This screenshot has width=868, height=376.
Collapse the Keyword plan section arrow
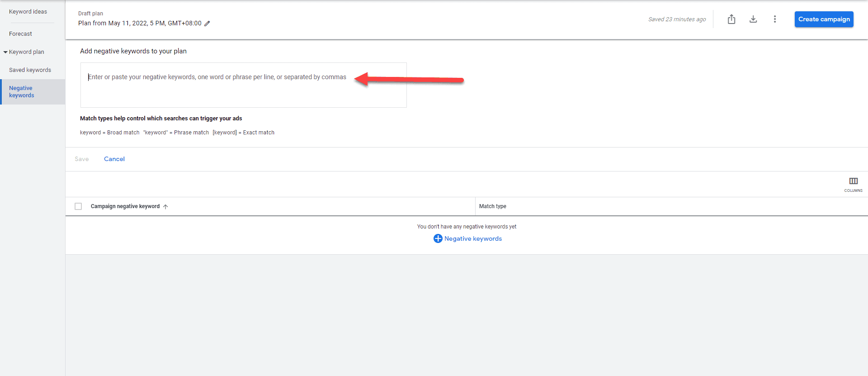(x=5, y=52)
